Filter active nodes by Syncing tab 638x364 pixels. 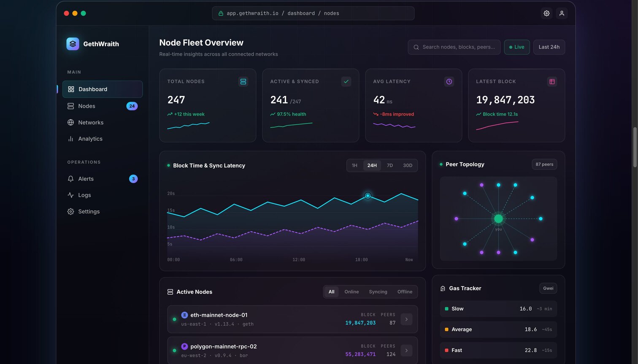coord(378,291)
